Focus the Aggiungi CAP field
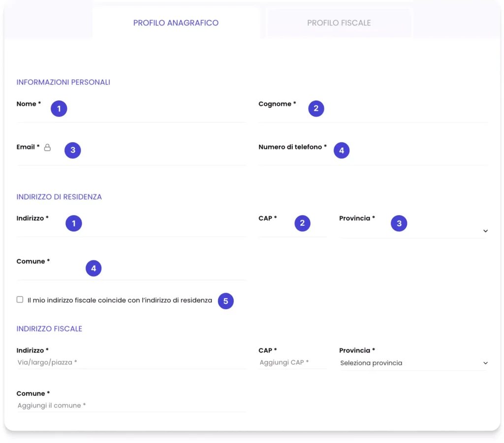 coord(292,362)
